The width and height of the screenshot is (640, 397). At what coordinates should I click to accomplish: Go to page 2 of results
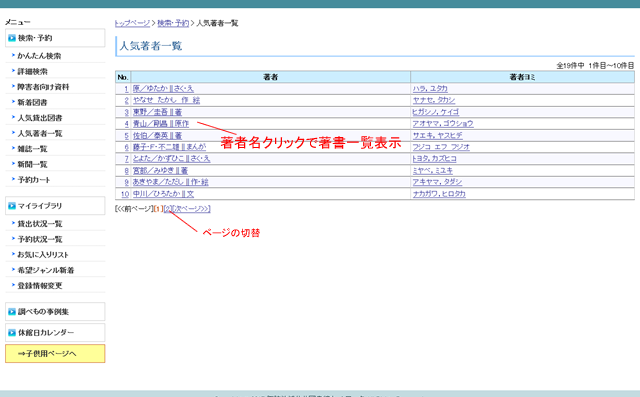(x=168, y=209)
